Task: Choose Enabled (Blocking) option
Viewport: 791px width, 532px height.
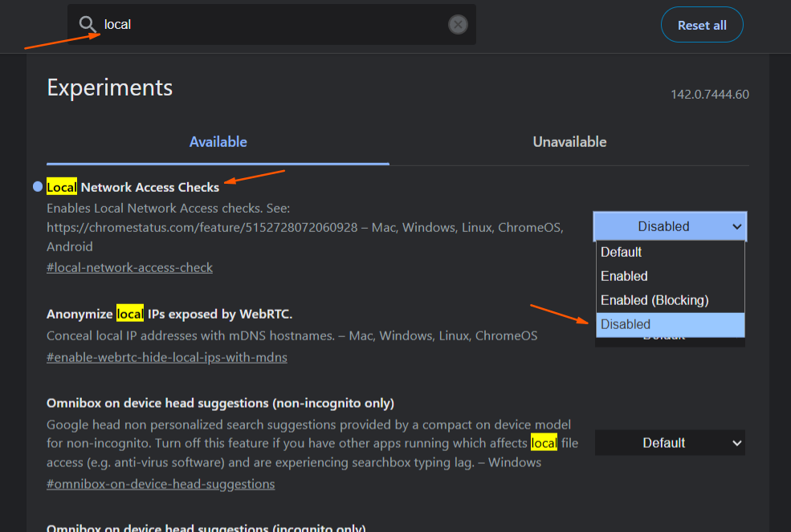Action: (654, 300)
